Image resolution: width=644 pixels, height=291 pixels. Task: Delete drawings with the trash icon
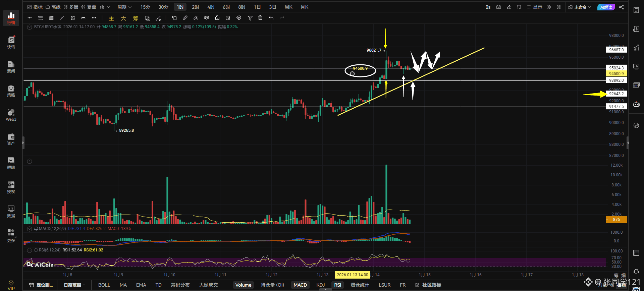click(260, 18)
